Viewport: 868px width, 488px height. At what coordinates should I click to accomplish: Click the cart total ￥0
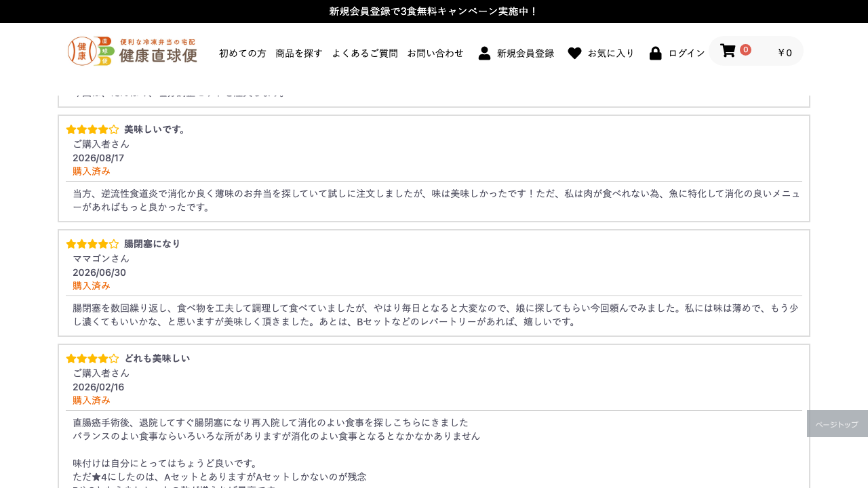[x=785, y=52]
